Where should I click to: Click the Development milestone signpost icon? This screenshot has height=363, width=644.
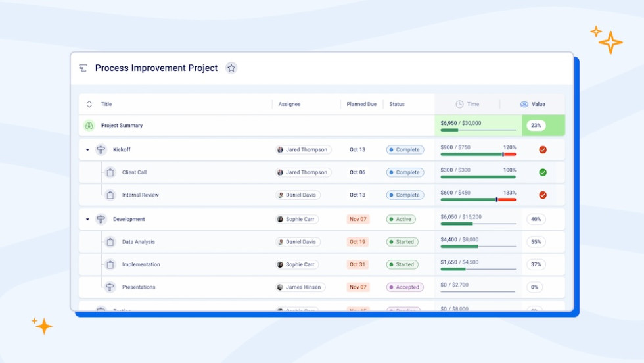pyautogui.click(x=101, y=219)
